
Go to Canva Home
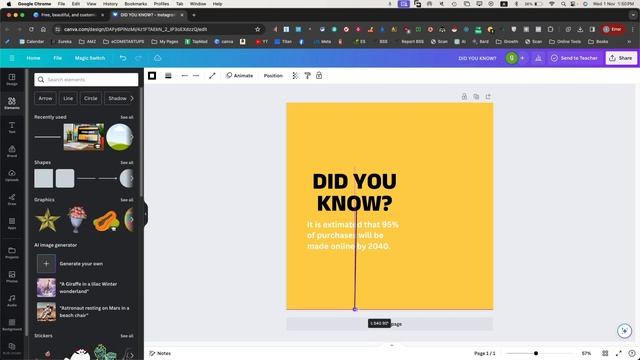(33, 58)
